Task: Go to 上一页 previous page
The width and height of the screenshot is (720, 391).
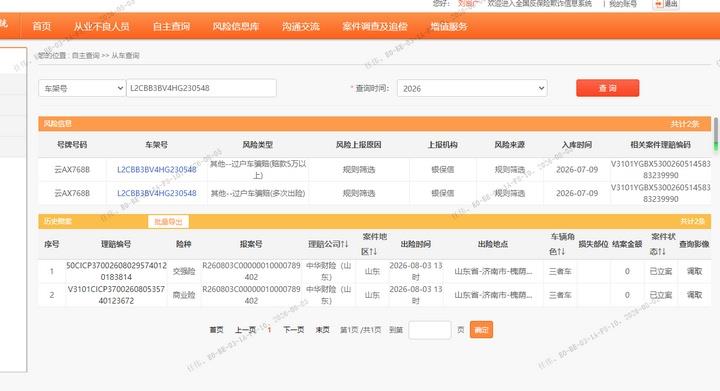Action: click(x=246, y=330)
